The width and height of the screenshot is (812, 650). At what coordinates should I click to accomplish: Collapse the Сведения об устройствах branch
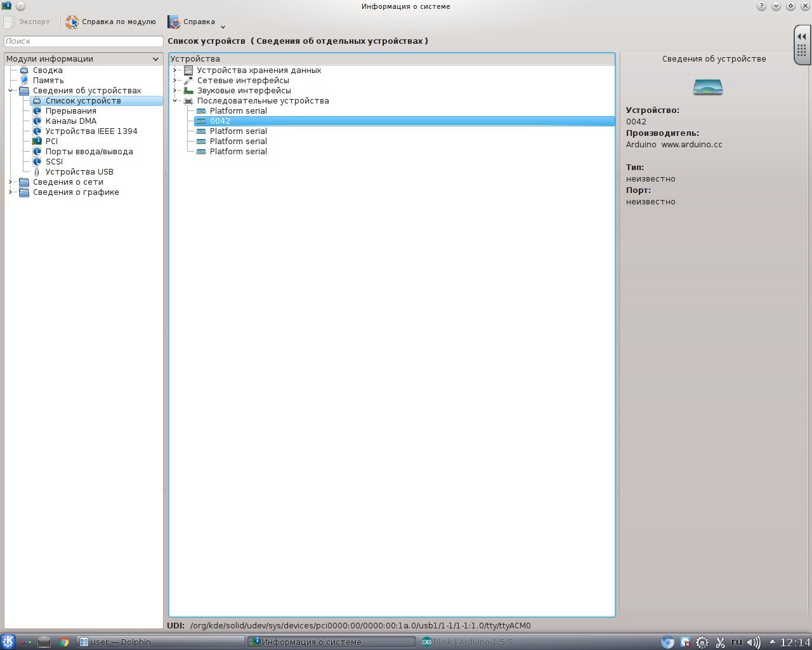pyautogui.click(x=10, y=91)
